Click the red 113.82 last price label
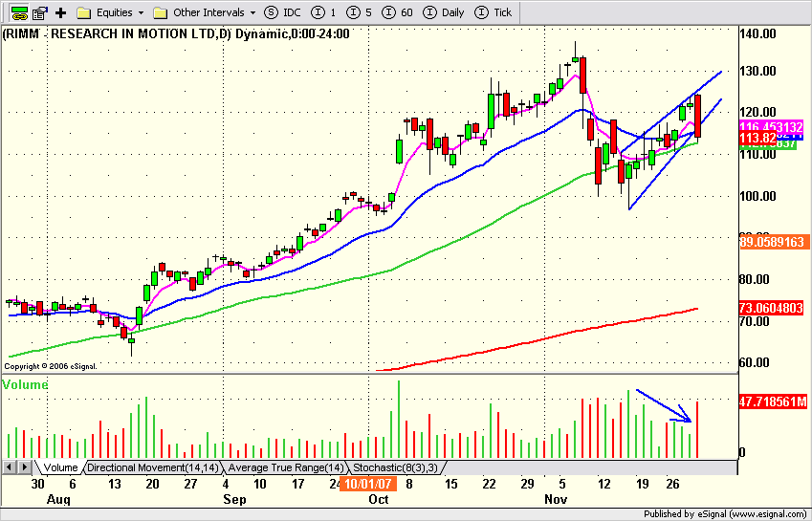 757,139
